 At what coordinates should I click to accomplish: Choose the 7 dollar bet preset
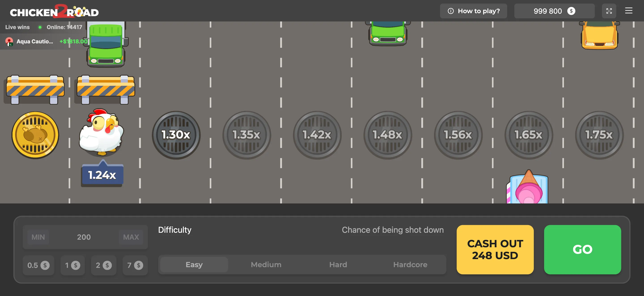[x=135, y=265]
